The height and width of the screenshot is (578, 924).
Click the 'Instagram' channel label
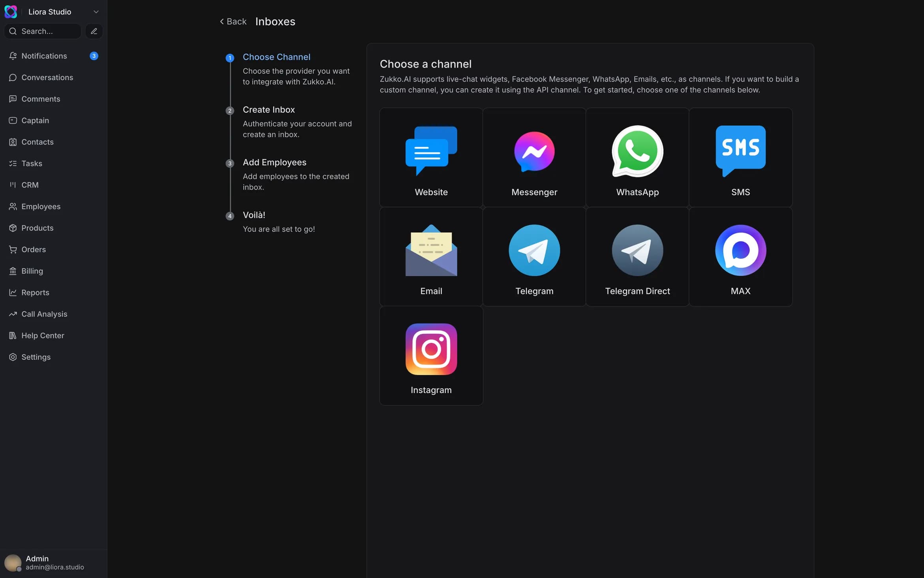(x=431, y=390)
